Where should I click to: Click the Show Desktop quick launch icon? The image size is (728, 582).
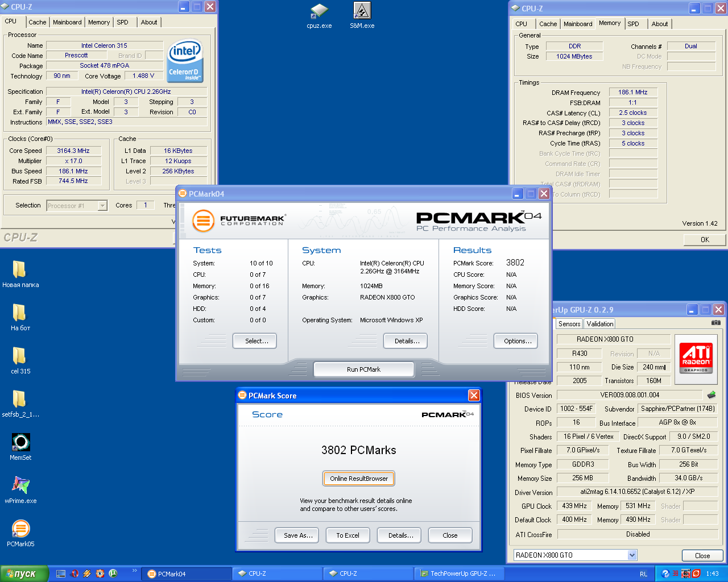(x=61, y=573)
